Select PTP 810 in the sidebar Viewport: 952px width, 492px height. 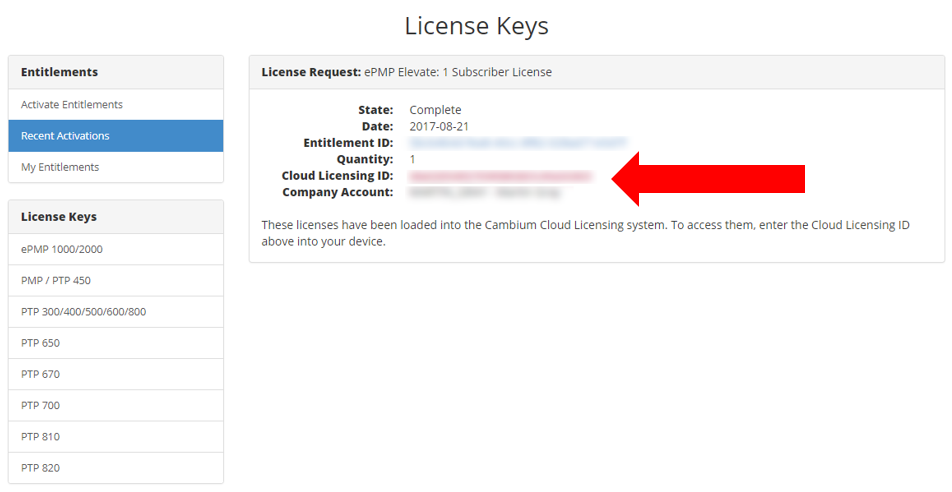41,437
